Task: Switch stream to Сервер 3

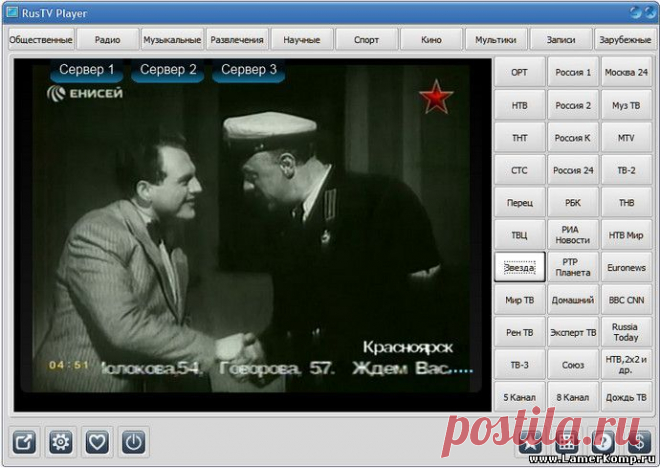Action: pos(249,70)
